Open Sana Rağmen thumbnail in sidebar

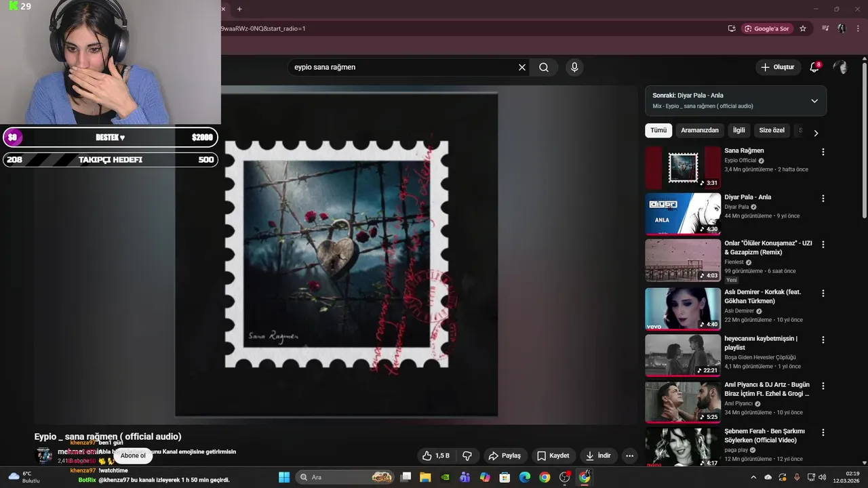click(x=683, y=168)
